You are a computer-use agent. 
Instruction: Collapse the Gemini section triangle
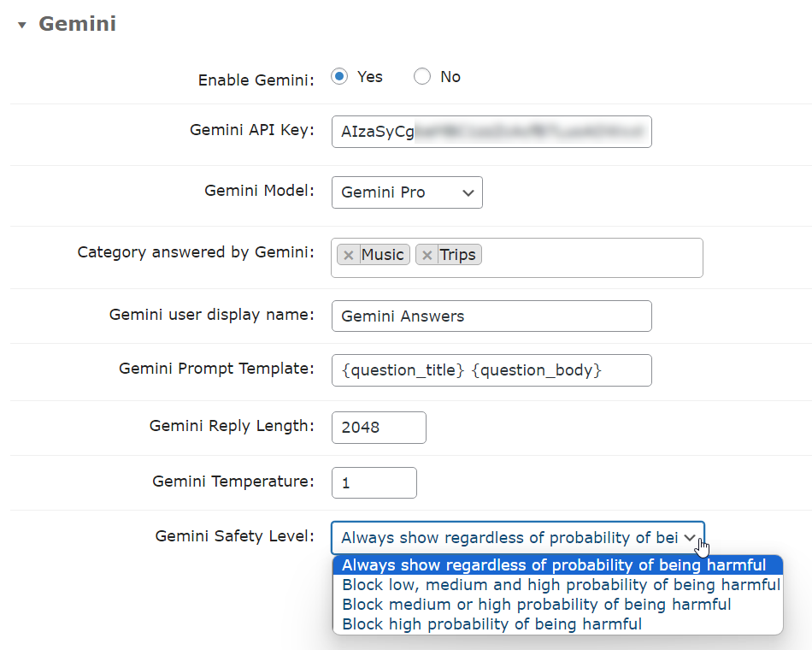pos(21,25)
